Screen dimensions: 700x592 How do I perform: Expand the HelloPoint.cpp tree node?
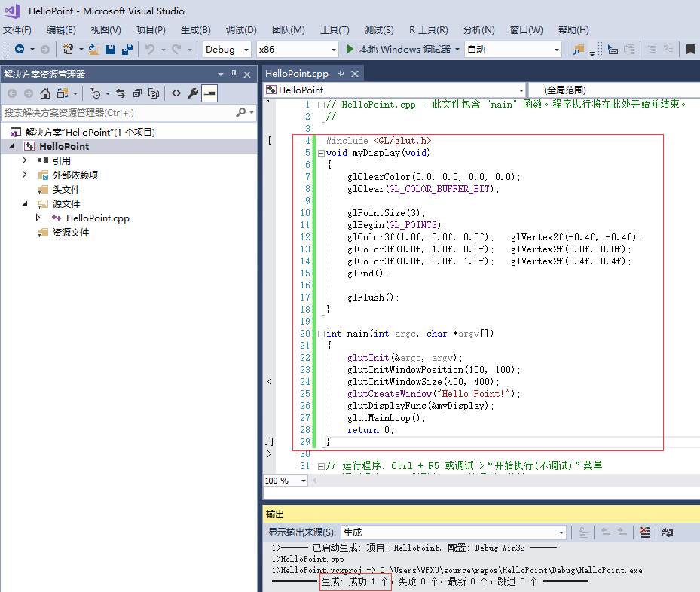[38, 218]
